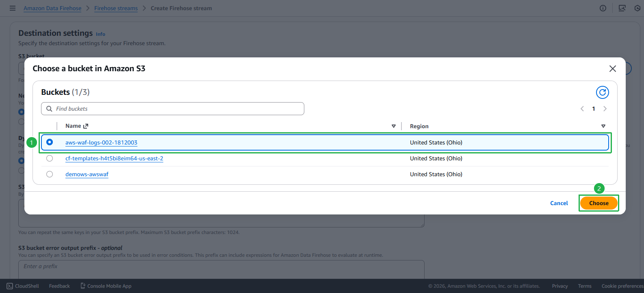Open Console Mobile App link
The image size is (644, 293).
coord(106,286)
